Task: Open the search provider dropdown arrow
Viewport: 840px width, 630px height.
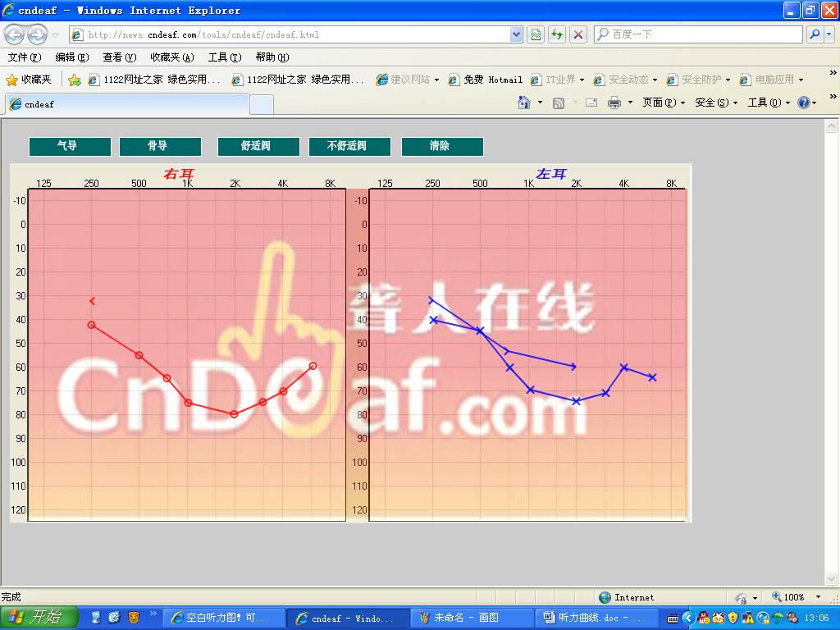Action: pyautogui.click(x=829, y=34)
